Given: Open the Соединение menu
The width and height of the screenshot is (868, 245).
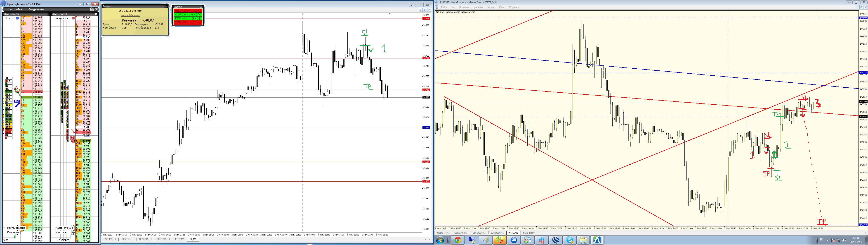Looking at the screenshot, I should [36, 10].
